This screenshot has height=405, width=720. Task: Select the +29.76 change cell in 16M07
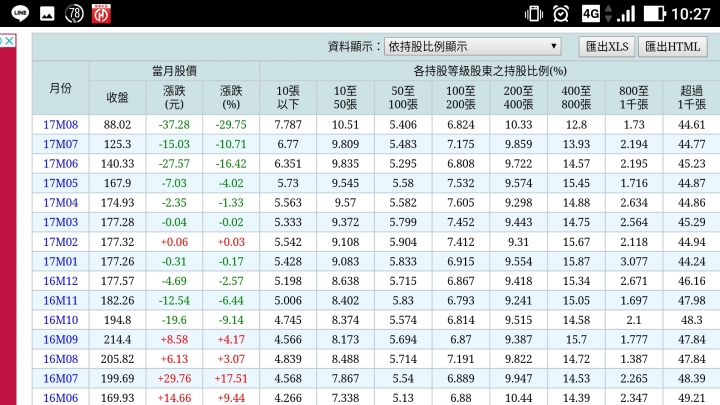click(x=174, y=378)
